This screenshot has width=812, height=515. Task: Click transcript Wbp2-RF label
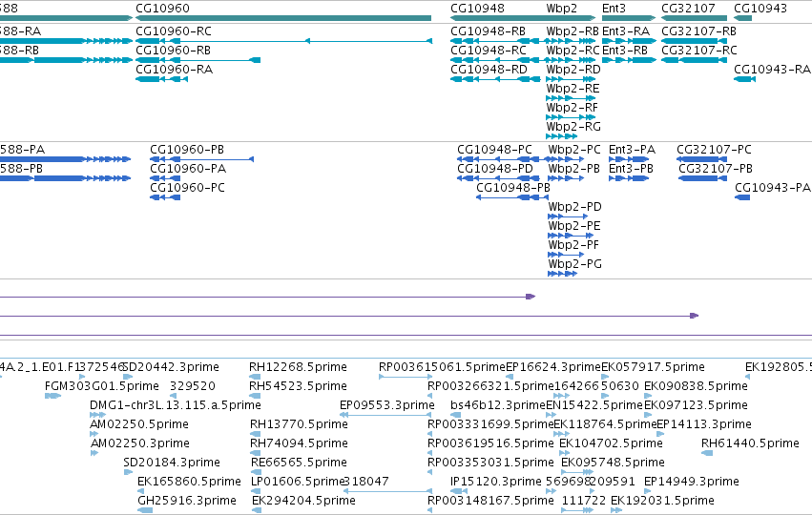(573, 108)
